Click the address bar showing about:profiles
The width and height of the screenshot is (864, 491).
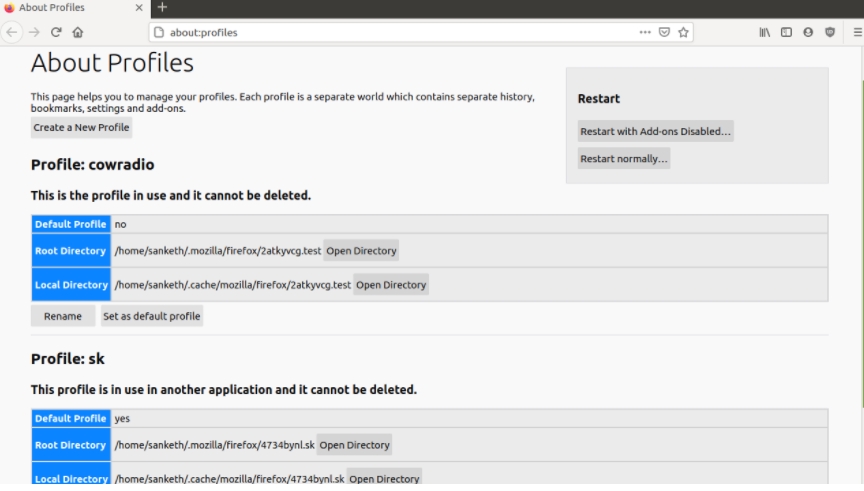(400, 32)
